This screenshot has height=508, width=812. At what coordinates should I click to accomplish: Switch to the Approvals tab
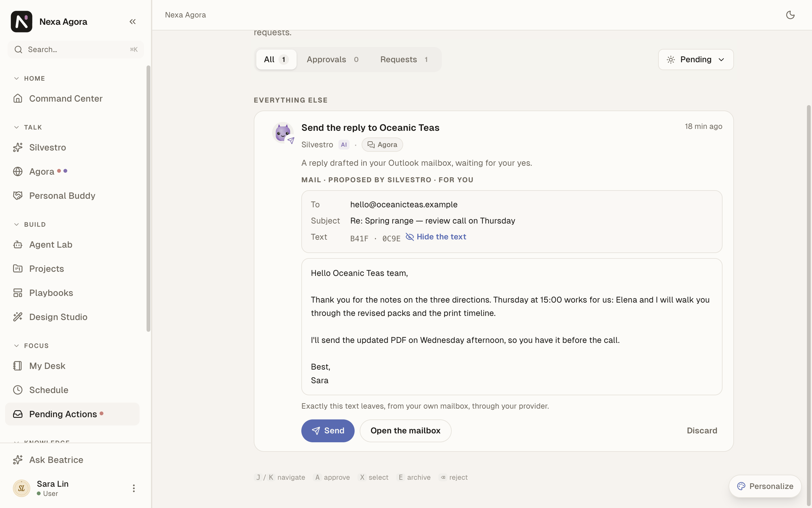click(332, 59)
